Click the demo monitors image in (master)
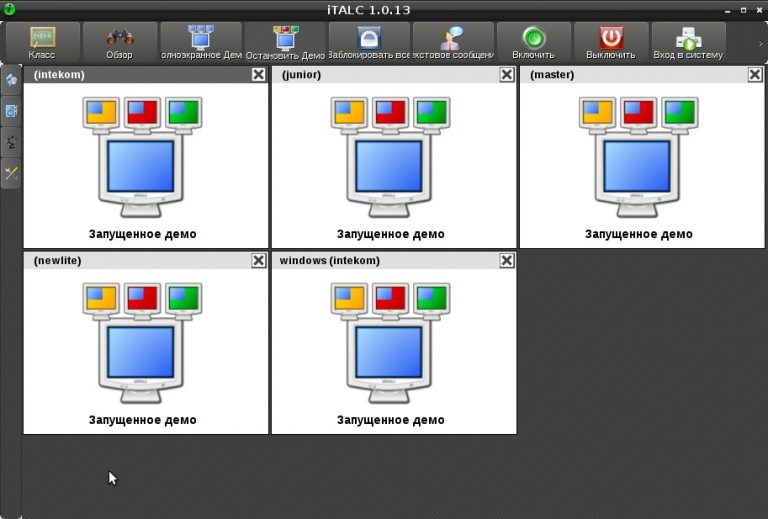Viewport: 768px width, 519px height. tap(639, 157)
